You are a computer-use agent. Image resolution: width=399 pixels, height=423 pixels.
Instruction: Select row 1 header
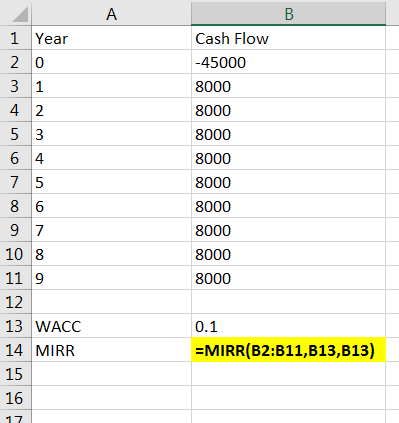coord(15,38)
